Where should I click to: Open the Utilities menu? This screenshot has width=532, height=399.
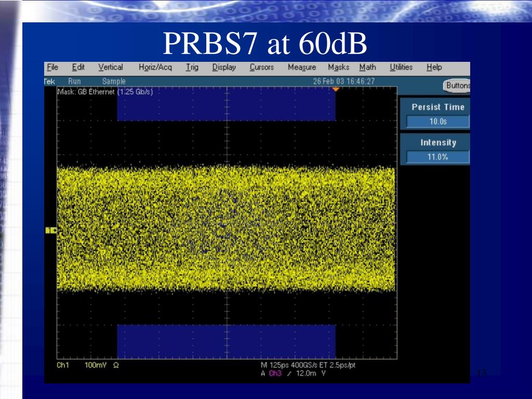pos(401,67)
